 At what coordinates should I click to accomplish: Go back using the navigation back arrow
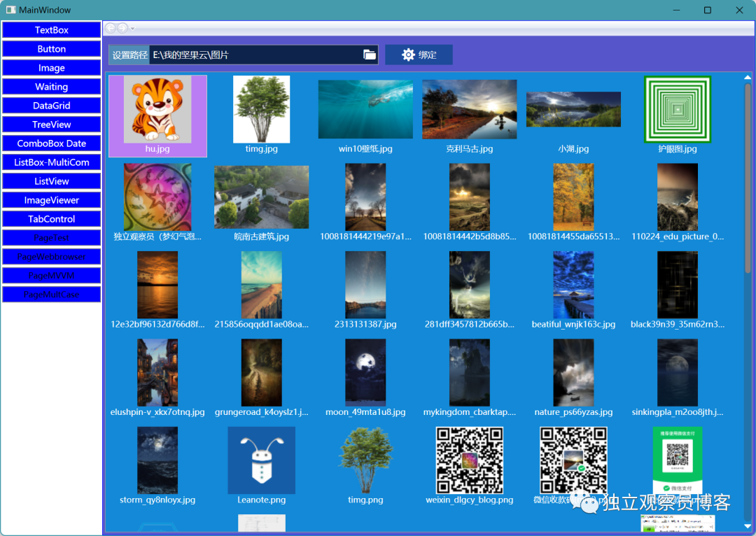111,29
